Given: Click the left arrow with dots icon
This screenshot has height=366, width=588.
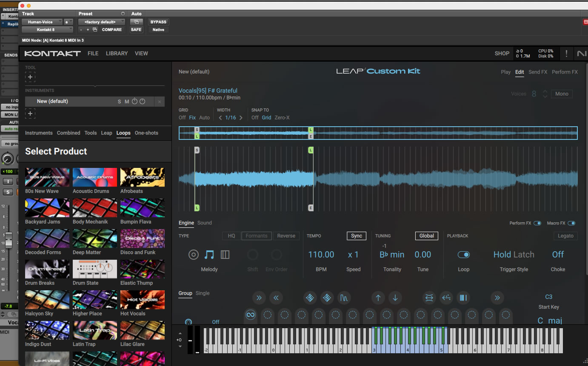Looking at the screenshot, I should click(x=446, y=298).
